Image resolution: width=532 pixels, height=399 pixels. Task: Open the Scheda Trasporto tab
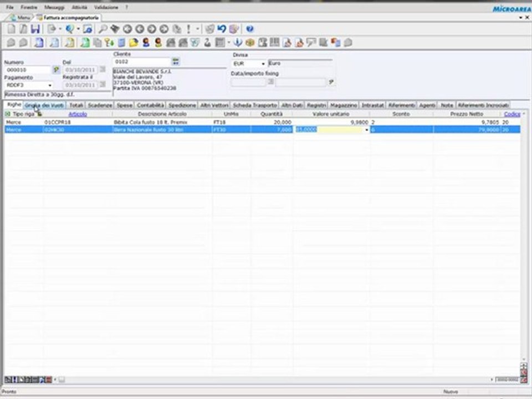[255, 105]
